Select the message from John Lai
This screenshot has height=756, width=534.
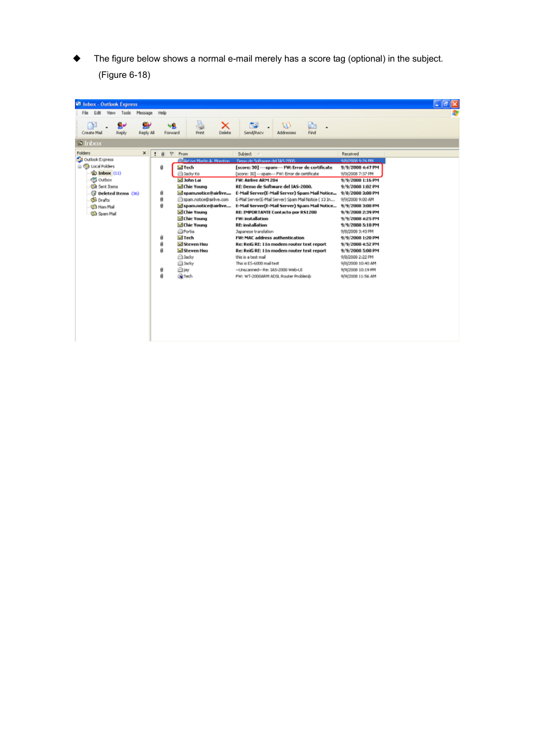tap(192, 180)
